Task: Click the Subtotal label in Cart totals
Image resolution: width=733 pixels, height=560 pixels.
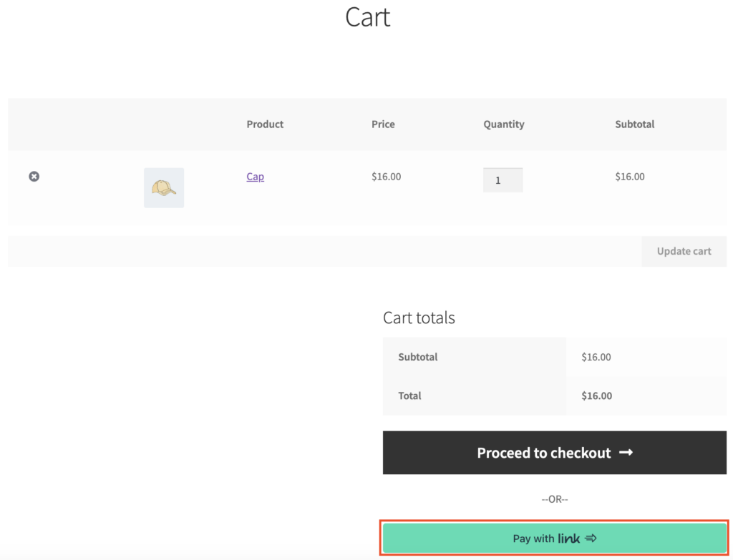Action: click(x=418, y=357)
